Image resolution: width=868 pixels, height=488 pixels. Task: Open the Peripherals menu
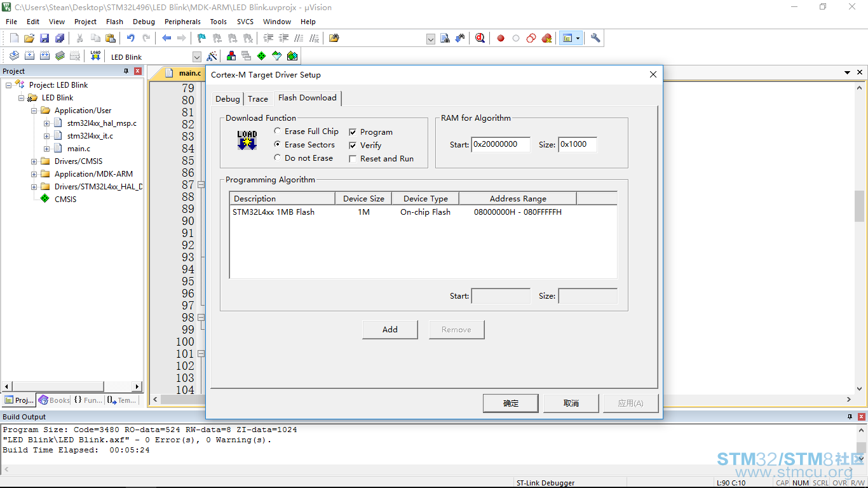(182, 22)
